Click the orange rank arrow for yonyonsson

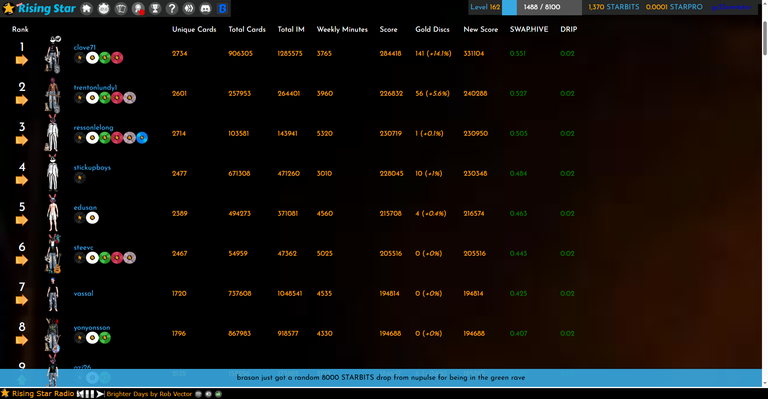[x=22, y=340]
